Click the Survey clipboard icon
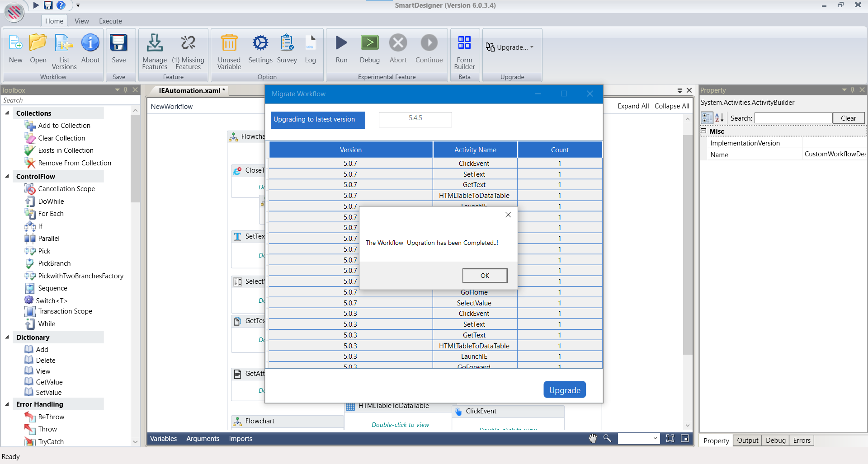 pyautogui.click(x=287, y=43)
